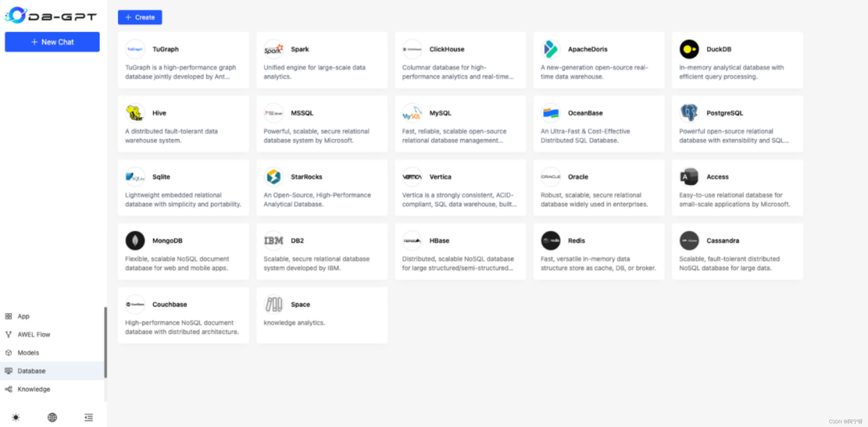Open the Models menu entry
Viewport: 868px width, 427px height.
[28, 353]
